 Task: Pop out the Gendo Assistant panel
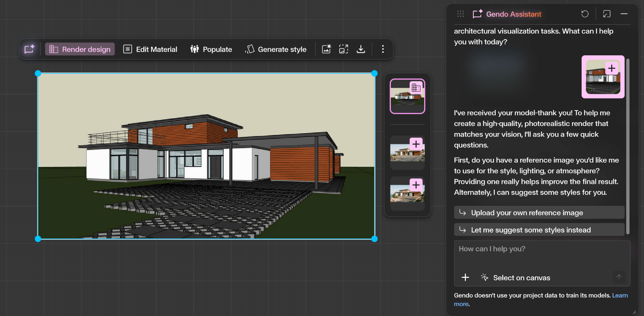(607, 14)
